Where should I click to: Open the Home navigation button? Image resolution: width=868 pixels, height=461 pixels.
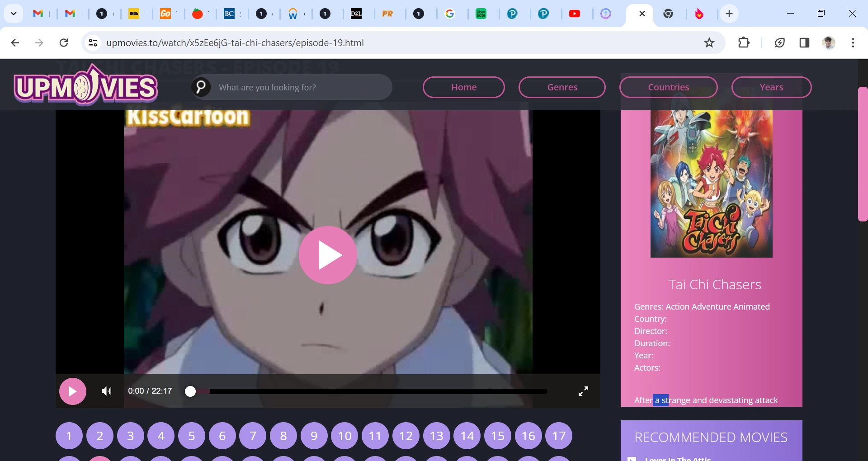coord(464,87)
